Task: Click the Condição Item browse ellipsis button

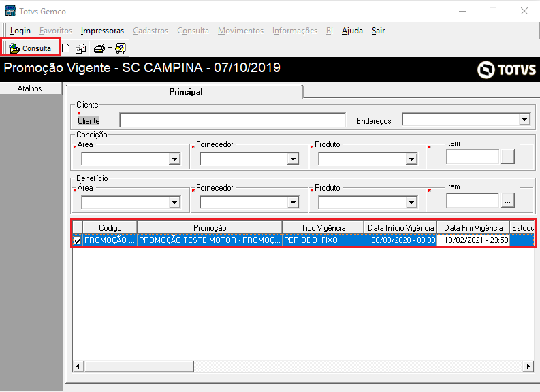Action: [x=507, y=157]
